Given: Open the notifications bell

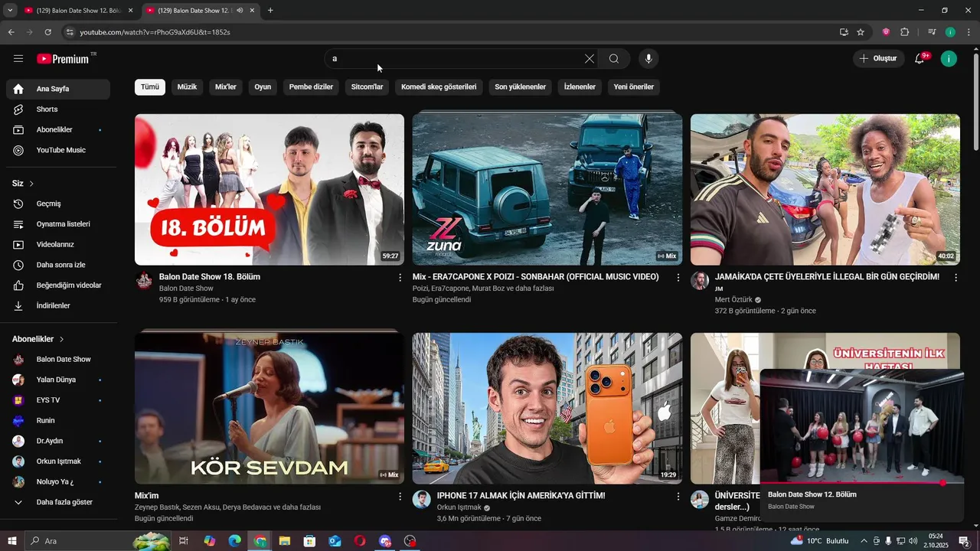Looking at the screenshot, I should (920, 59).
